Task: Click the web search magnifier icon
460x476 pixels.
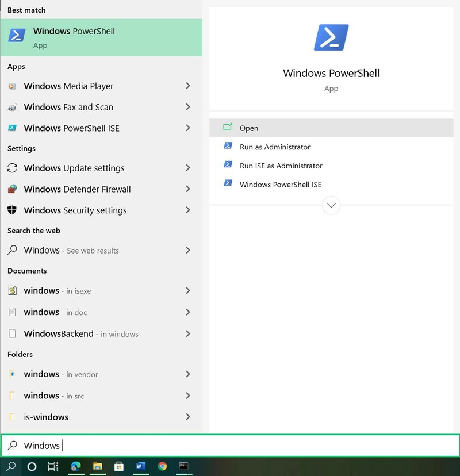Action: pos(12,250)
